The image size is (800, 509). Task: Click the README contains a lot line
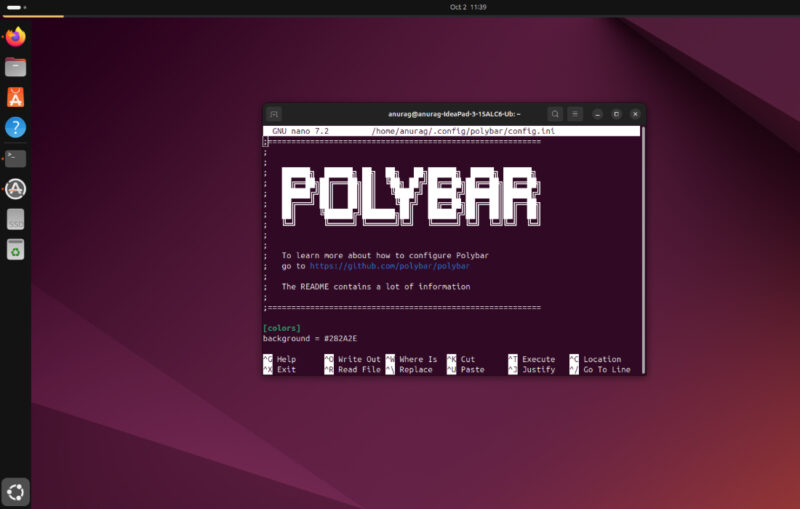(376, 287)
